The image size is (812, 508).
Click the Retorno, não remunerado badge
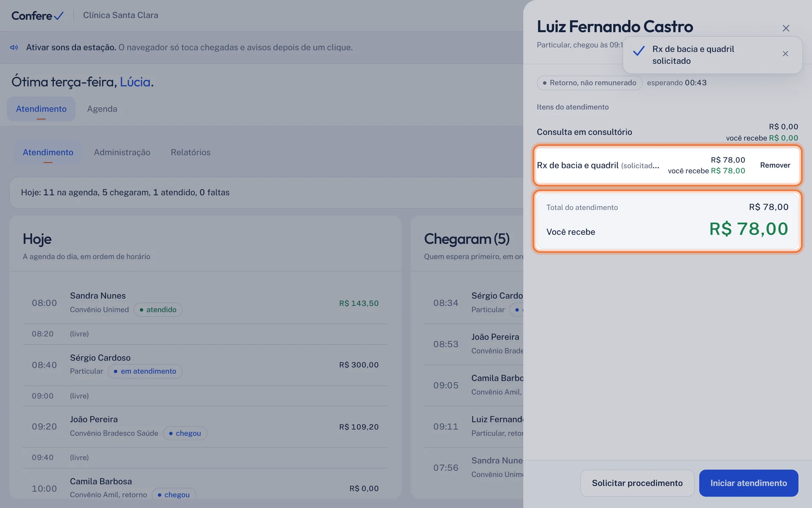(x=590, y=83)
